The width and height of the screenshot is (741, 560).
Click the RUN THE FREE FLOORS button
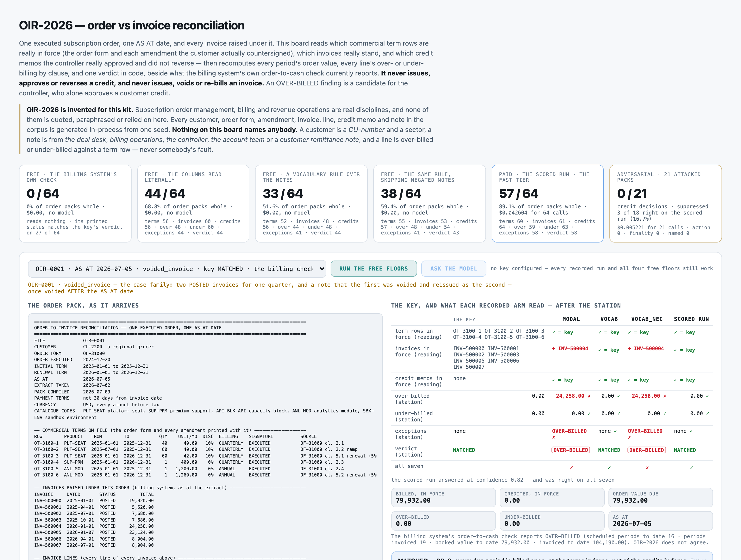pos(374,268)
